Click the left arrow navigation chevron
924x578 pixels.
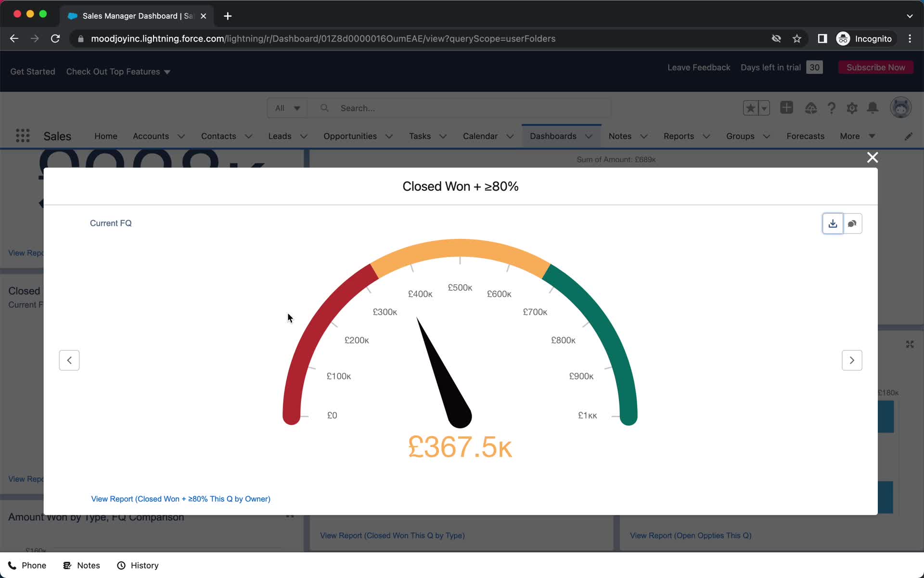(69, 360)
